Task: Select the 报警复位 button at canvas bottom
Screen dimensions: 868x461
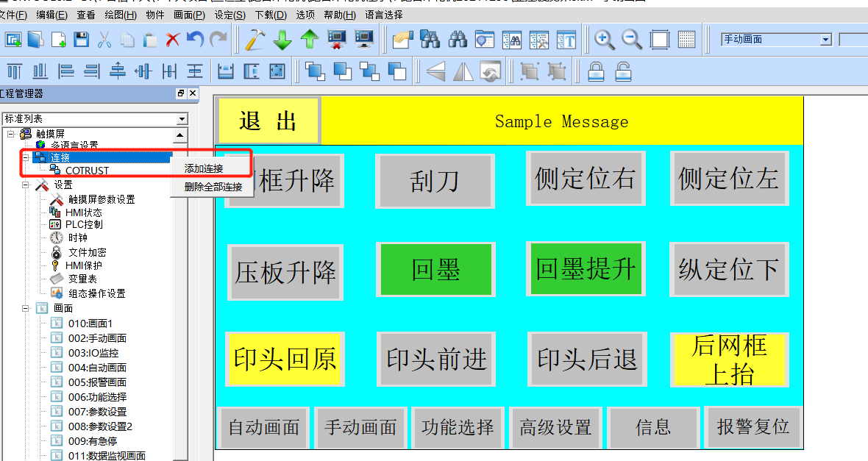Action: 753,427
